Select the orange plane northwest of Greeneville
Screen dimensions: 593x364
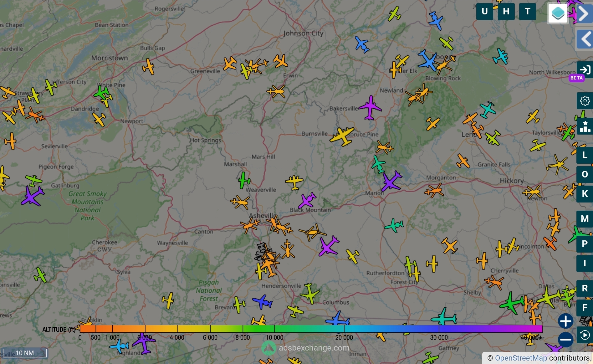[x=230, y=64]
